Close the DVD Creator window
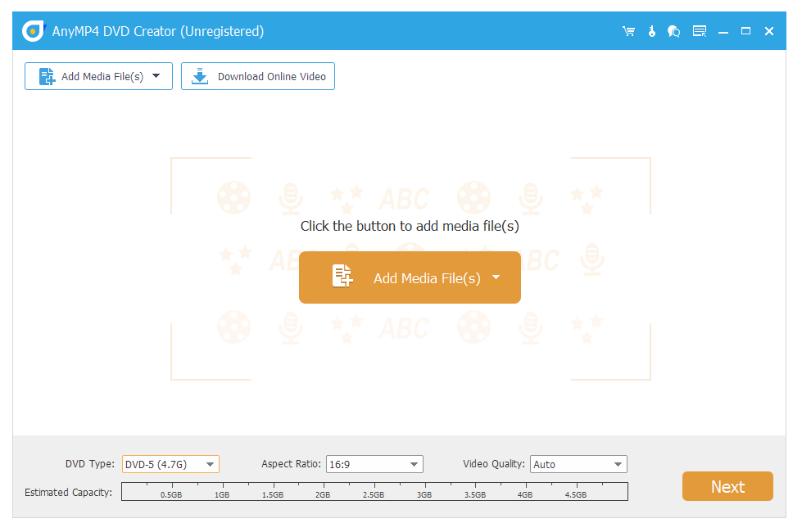 pos(769,32)
